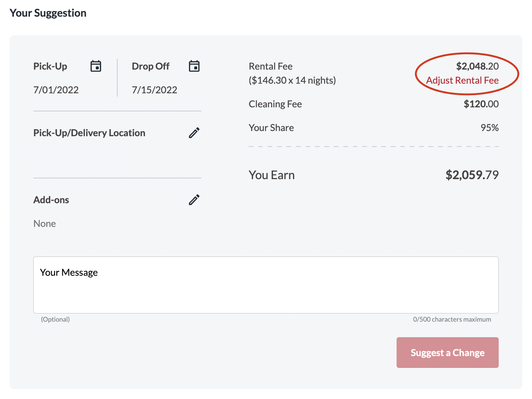Click the Pick-Up/Delivery Location heading
Image resolution: width=532 pixels, height=399 pixels.
click(x=89, y=133)
